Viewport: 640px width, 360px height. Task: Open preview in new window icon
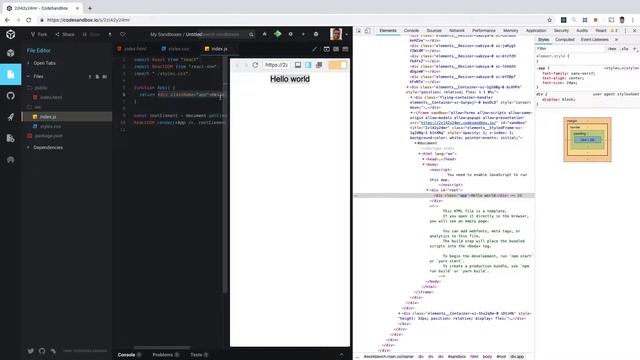(x=319, y=65)
